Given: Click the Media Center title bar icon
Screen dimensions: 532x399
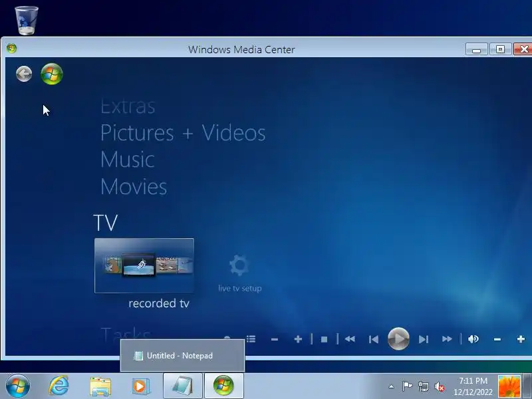Looking at the screenshot, I should 11,49.
